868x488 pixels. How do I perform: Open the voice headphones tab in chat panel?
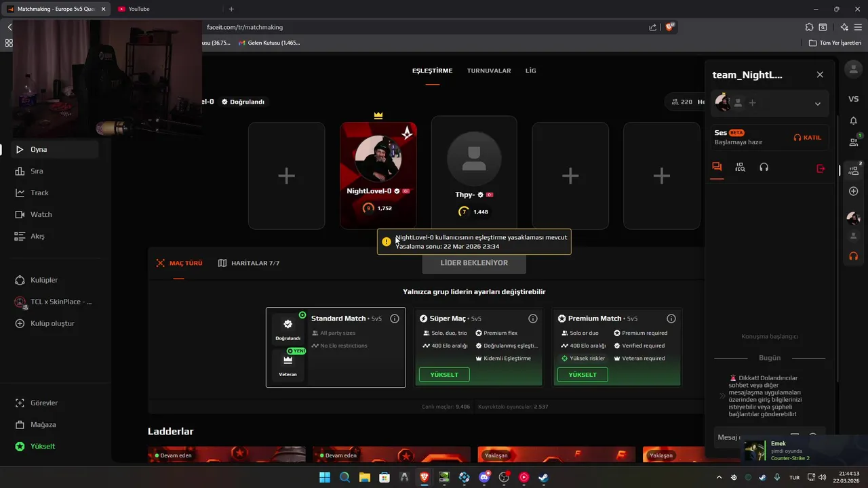click(764, 167)
